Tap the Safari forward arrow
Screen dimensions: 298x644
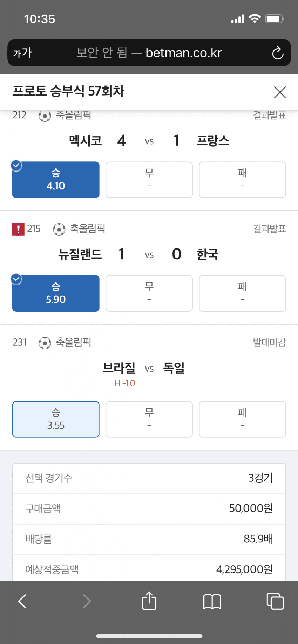(x=87, y=601)
